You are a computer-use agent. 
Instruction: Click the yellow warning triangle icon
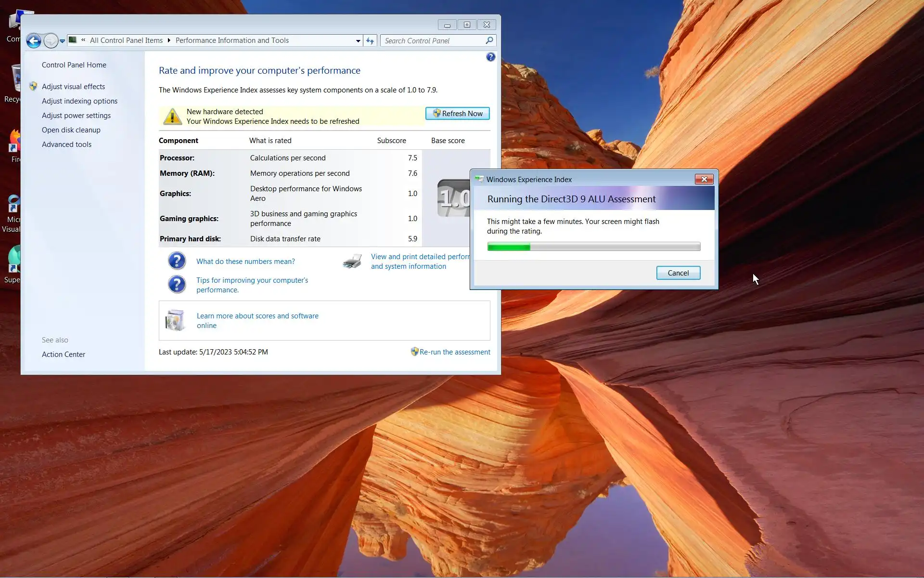[x=172, y=117]
